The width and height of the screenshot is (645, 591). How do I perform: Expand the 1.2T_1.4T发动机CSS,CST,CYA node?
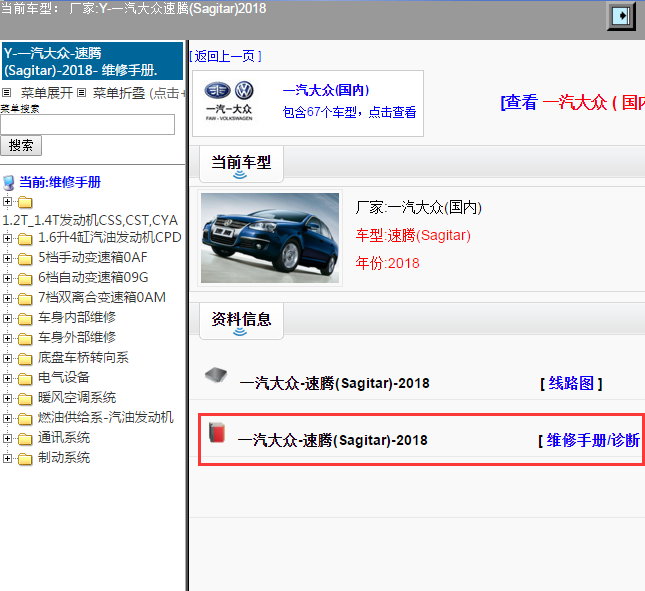coord(7,202)
